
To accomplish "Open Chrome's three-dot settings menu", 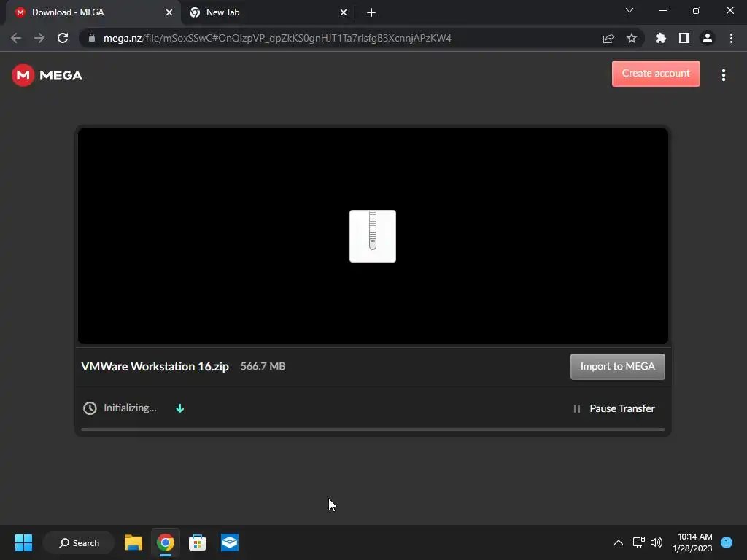I will point(731,38).
